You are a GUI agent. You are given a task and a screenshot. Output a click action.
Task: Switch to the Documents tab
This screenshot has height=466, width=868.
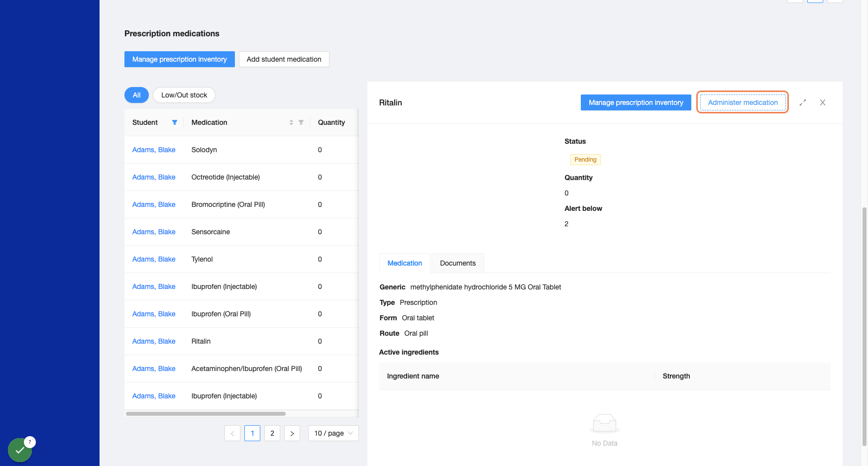pos(458,263)
